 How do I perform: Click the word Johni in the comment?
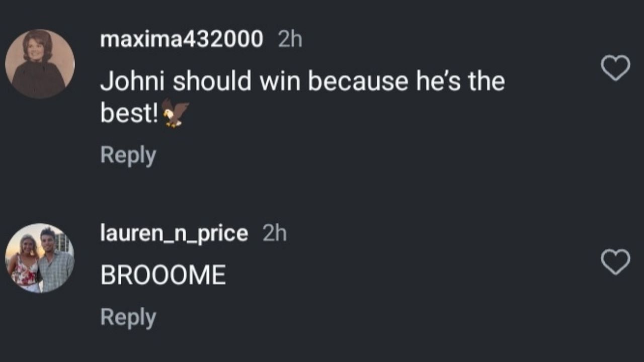coord(133,81)
